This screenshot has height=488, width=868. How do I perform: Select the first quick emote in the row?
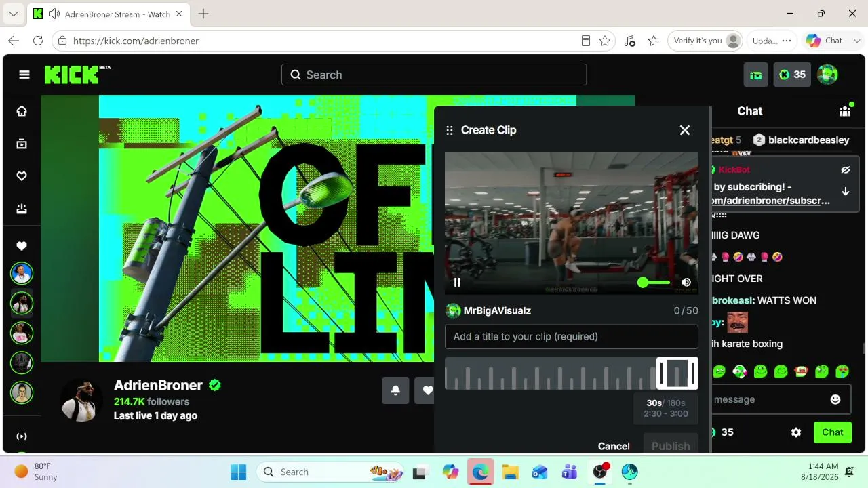[719, 371]
